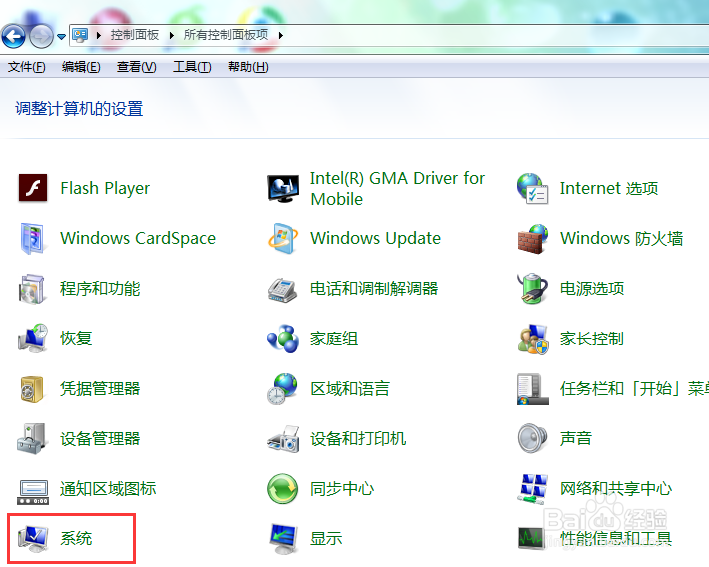Open the 设备管理器 icon
This screenshot has height=567, width=709.
[x=32, y=439]
